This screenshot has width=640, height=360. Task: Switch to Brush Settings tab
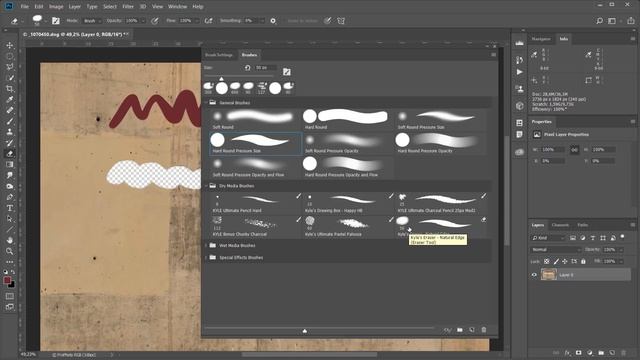219,55
